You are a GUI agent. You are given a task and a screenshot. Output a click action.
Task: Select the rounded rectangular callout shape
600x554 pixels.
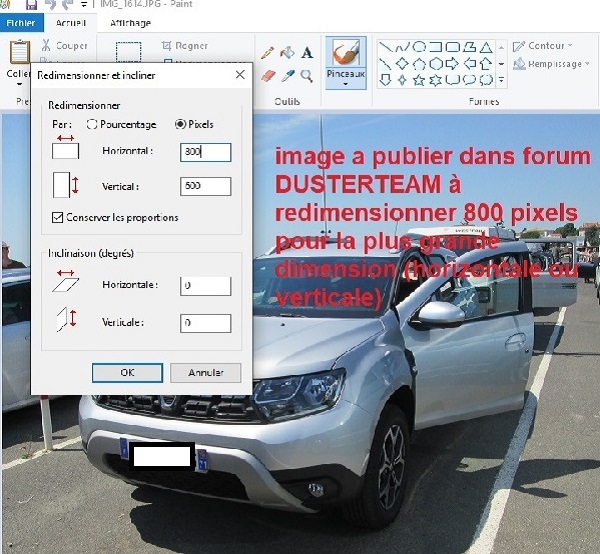[x=453, y=80]
